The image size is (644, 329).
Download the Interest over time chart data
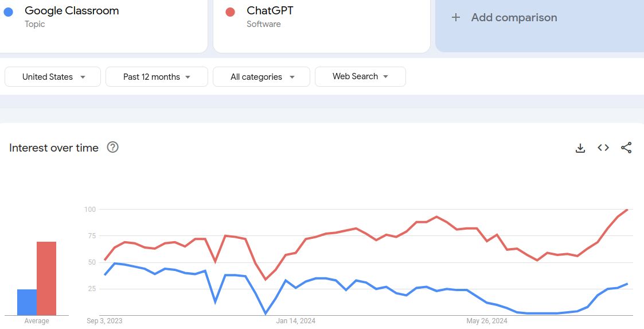pyautogui.click(x=580, y=148)
